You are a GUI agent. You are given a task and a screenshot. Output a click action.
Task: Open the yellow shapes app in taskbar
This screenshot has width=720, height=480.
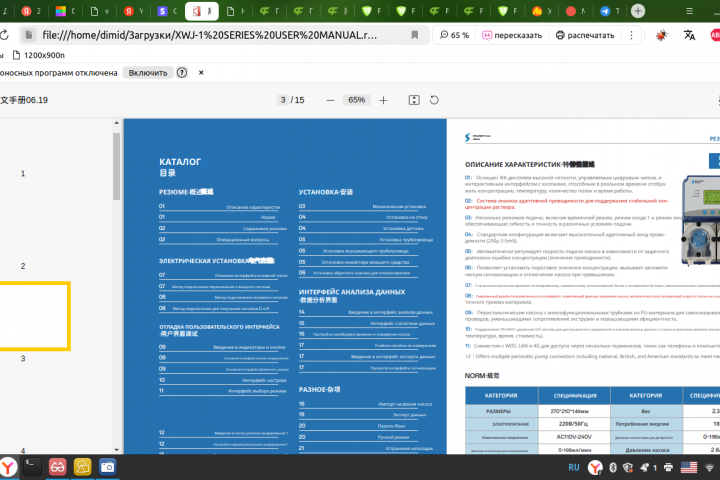(82, 467)
